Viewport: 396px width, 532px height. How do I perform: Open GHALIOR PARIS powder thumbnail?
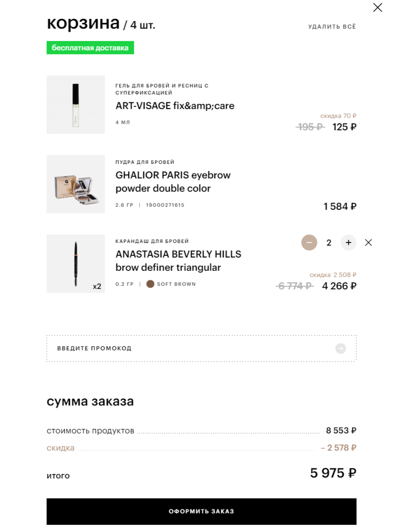(x=76, y=184)
